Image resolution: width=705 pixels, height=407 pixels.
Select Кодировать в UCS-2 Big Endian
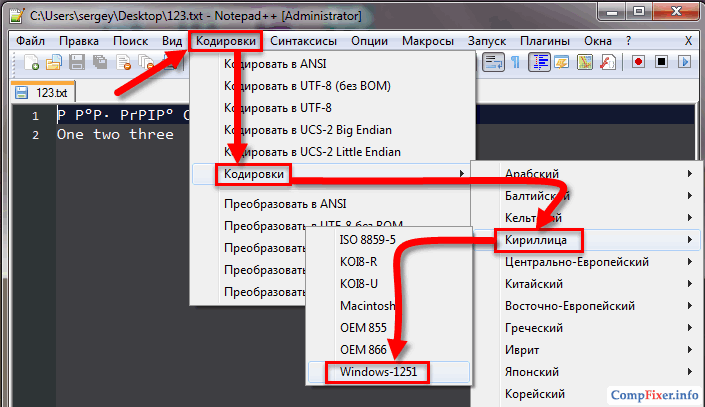click(333, 130)
